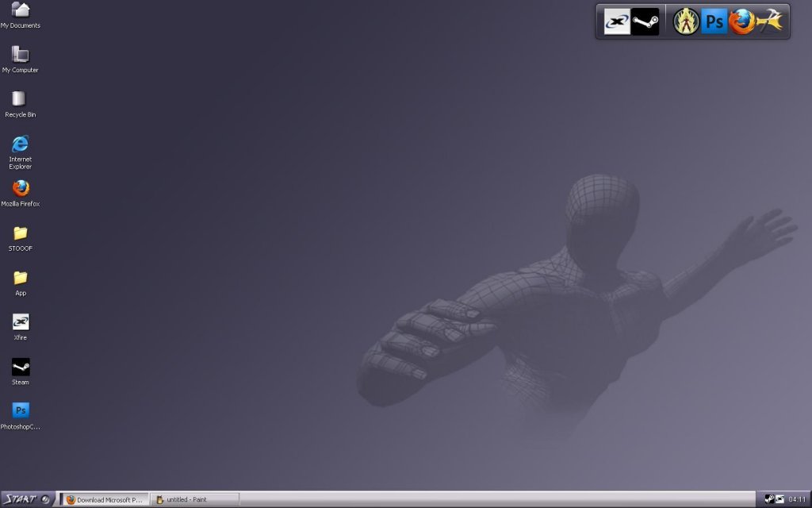Select the App folder on the desktop
Viewport: 812px width, 508px height.
pos(20,283)
